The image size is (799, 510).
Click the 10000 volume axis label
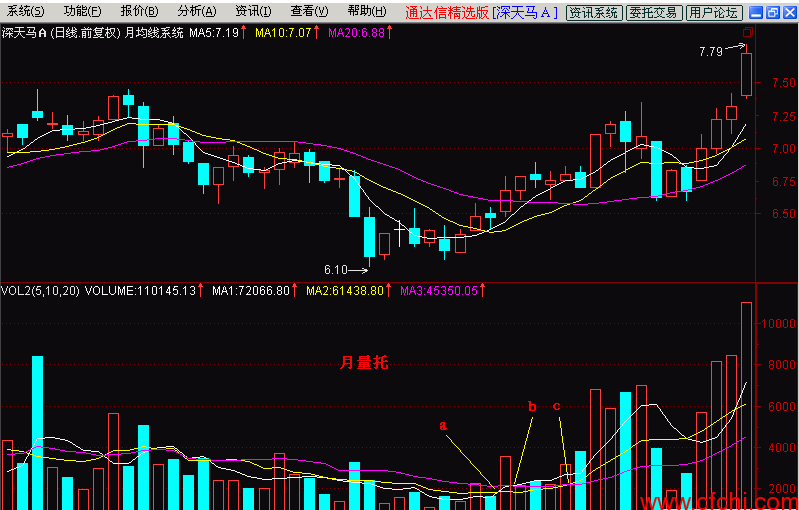tap(780, 324)
